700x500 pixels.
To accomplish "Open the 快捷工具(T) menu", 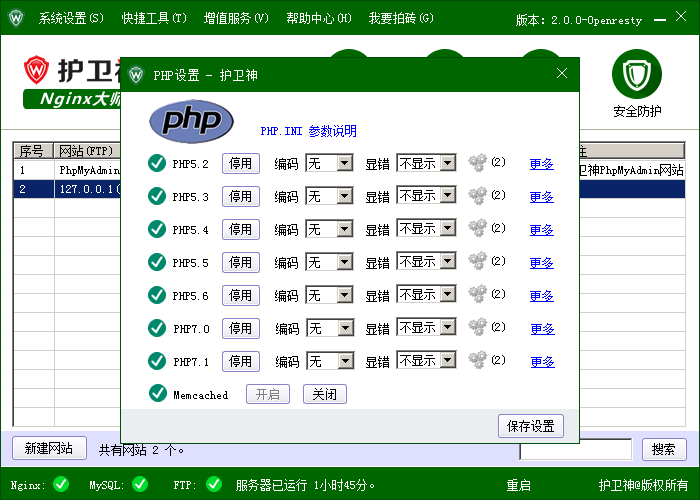I will pos(154,18).
